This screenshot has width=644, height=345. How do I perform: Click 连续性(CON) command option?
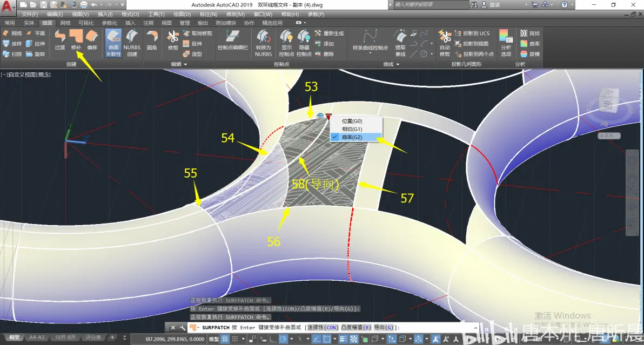323,327
